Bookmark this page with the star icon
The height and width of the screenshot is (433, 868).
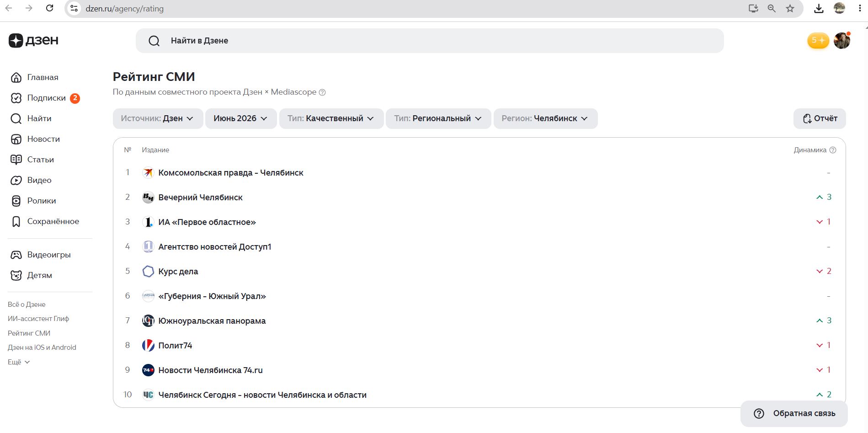pos(790,8)
